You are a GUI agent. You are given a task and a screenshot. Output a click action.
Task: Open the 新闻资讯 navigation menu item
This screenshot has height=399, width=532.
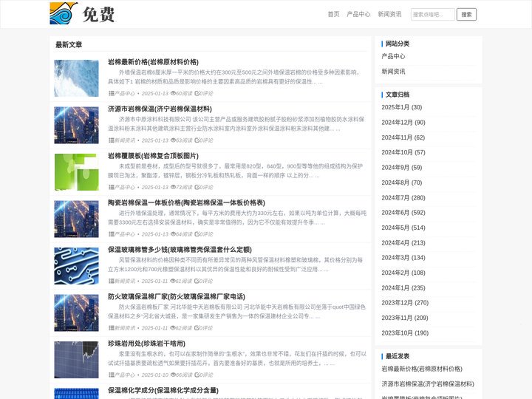tap(389, 14)
